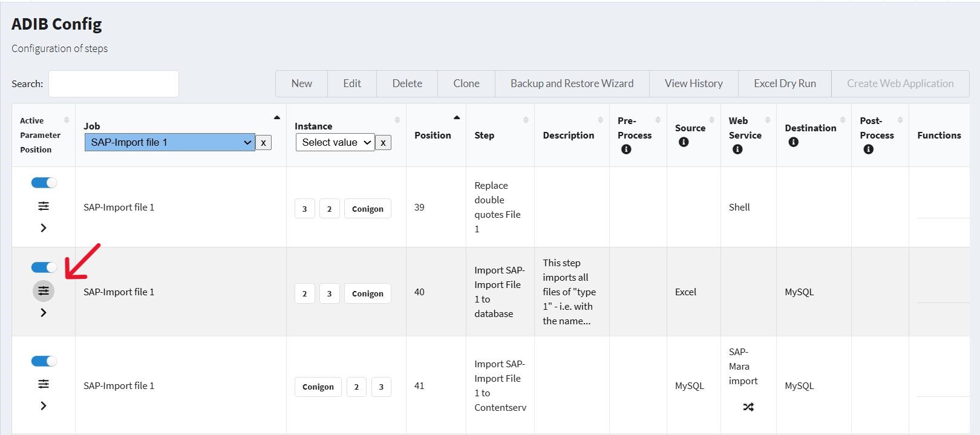
Task: Click the Backup and Restore Wizard button
Action: click(572, 83)
